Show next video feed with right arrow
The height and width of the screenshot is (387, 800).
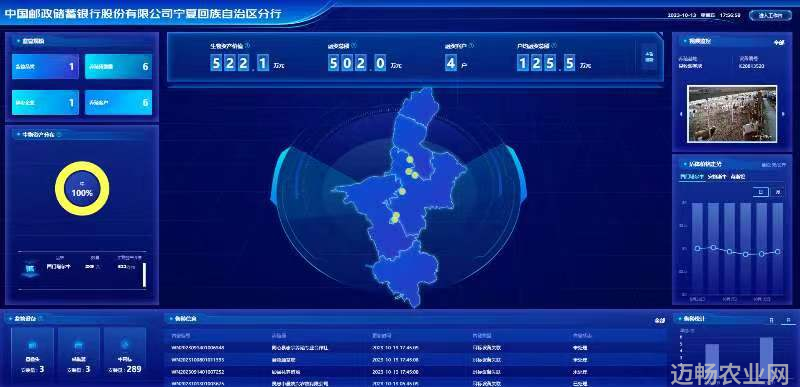click(x=784, y=114)
